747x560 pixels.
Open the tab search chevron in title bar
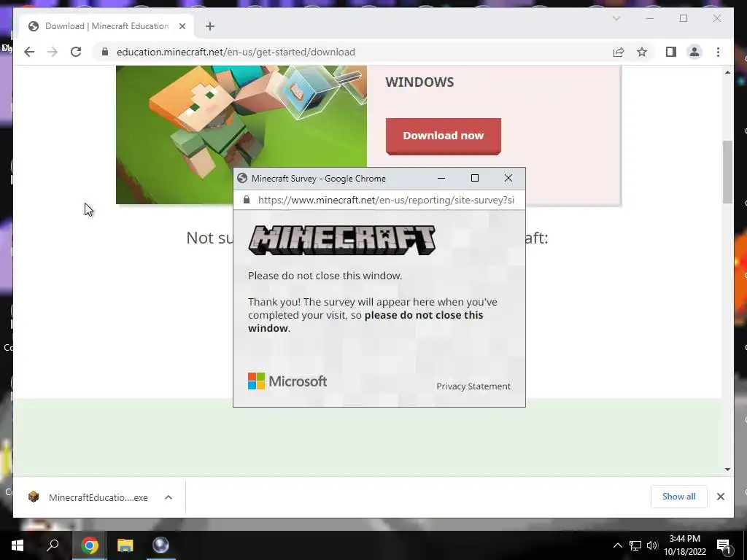[616, 18]
